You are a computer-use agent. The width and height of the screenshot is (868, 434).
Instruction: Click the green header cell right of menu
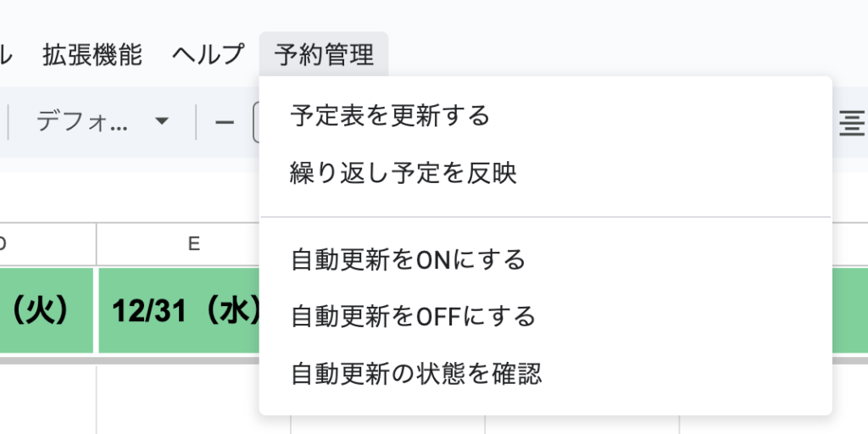[x=850, y=310]
